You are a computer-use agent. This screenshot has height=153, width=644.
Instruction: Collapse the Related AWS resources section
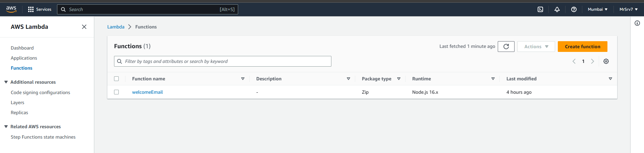click(6, 127)
